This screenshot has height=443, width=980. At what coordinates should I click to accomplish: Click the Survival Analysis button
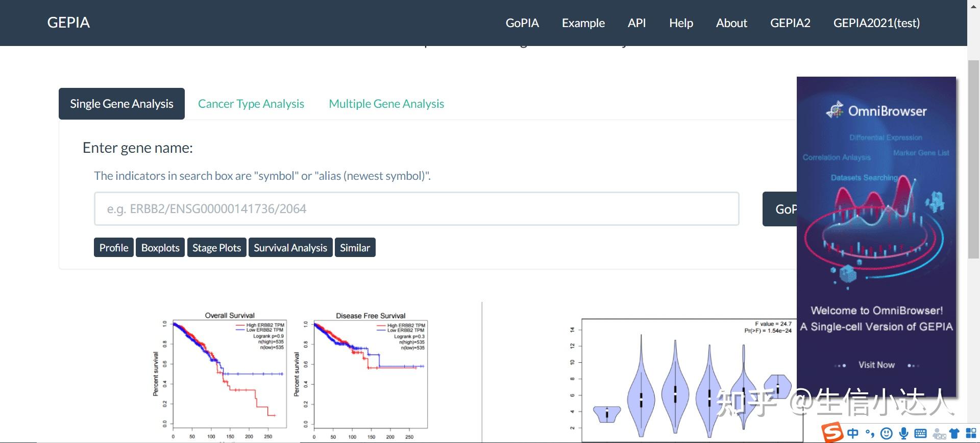tap(290, 248)
